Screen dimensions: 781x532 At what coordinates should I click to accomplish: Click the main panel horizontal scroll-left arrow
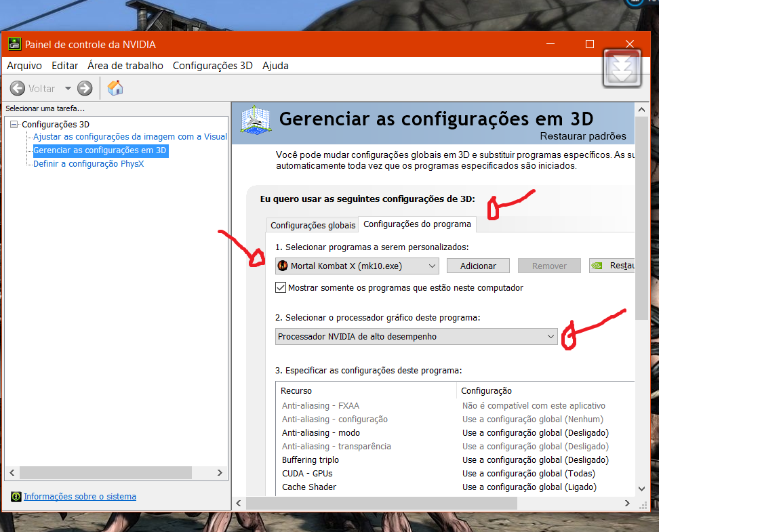(x=239, y=504)
